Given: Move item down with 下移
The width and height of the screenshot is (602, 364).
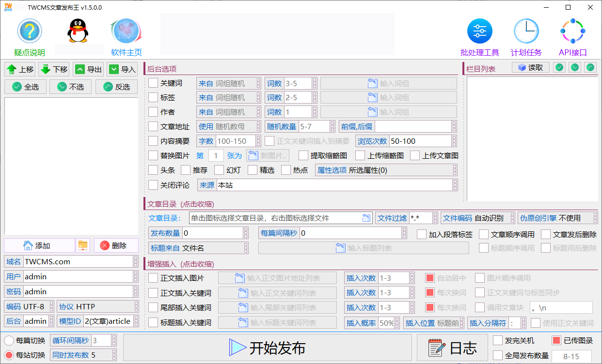Looking at the screenshot, I should [x=54, y=69].
